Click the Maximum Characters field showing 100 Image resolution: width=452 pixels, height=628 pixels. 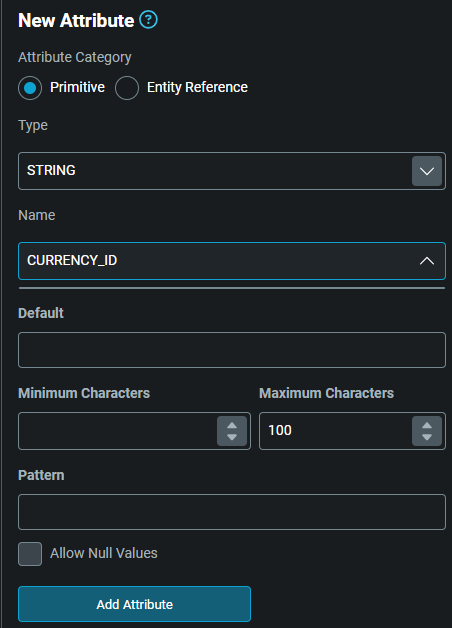pos(335,431)
